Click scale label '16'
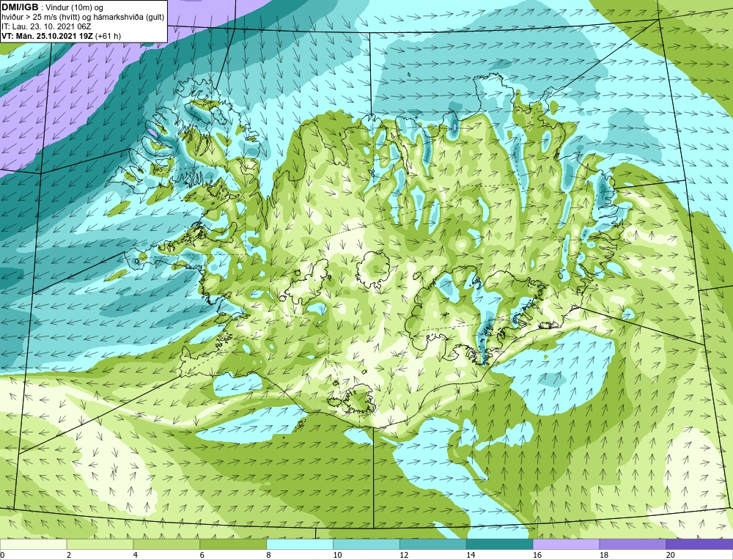The width and height of the screenshot is (733, 560). pos(537,555)
